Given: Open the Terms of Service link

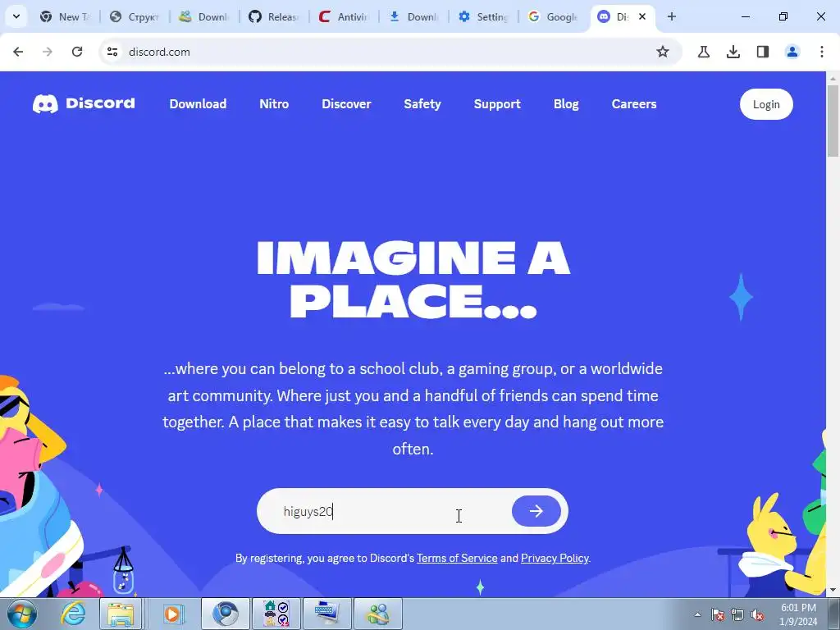Looking at the screenshot, I should [457, 558].
